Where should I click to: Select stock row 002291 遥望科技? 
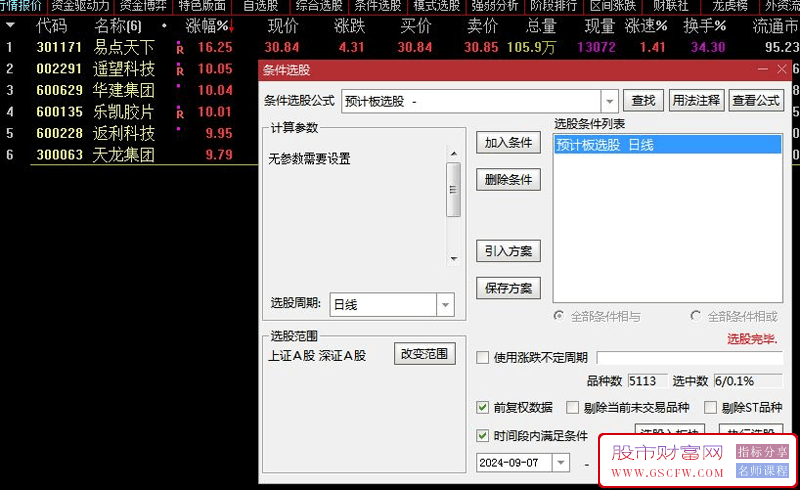coord(130,69)
